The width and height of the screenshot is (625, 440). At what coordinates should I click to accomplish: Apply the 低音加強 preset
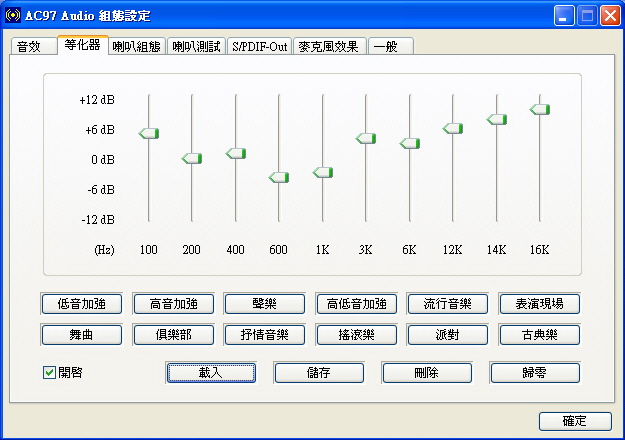(81, 303)
